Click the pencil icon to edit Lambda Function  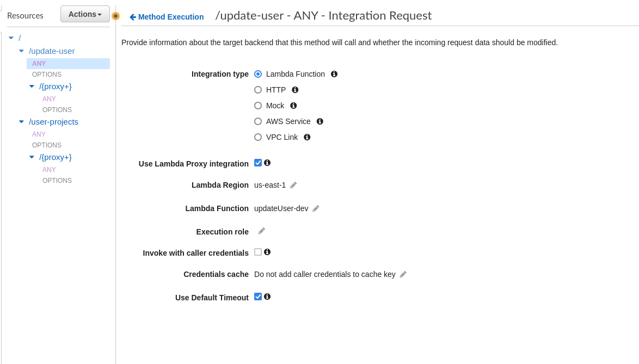point(316,208)
